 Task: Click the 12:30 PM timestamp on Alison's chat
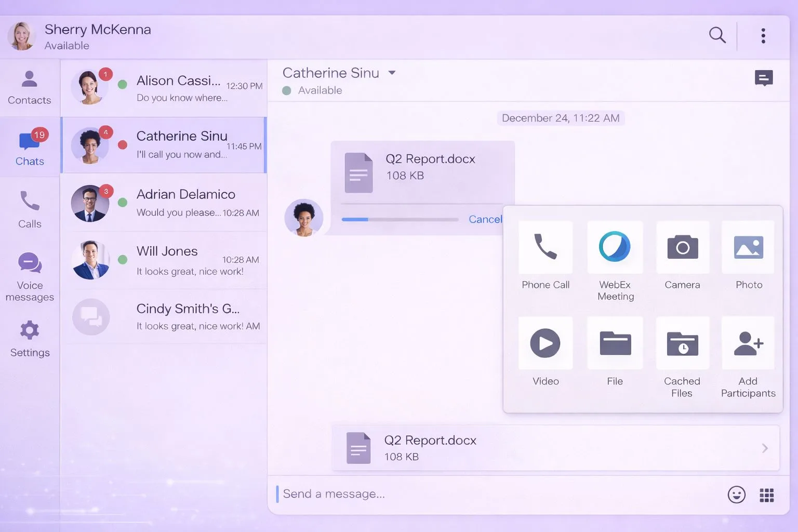(244, 86)
